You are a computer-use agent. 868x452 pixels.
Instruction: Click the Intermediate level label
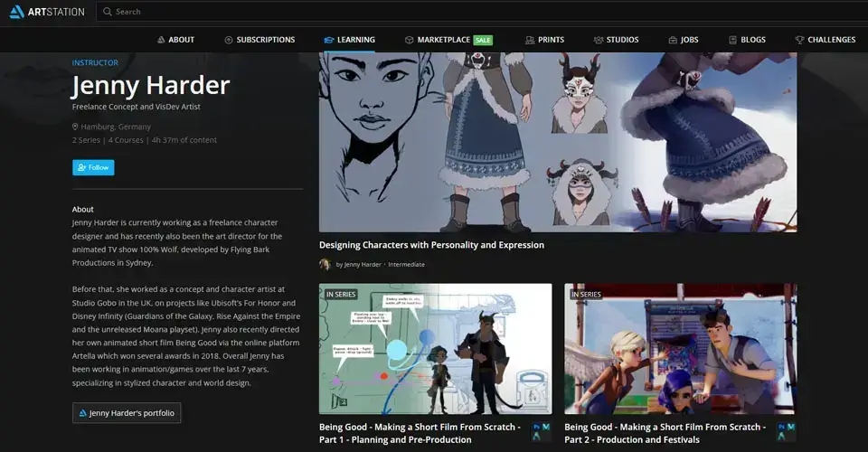tap(406, 265)
